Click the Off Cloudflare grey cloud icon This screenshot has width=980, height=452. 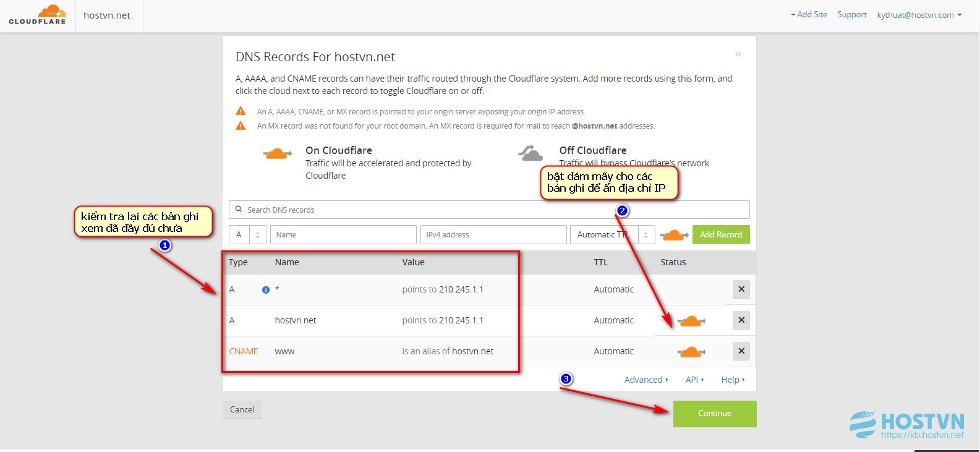point(530,153)
